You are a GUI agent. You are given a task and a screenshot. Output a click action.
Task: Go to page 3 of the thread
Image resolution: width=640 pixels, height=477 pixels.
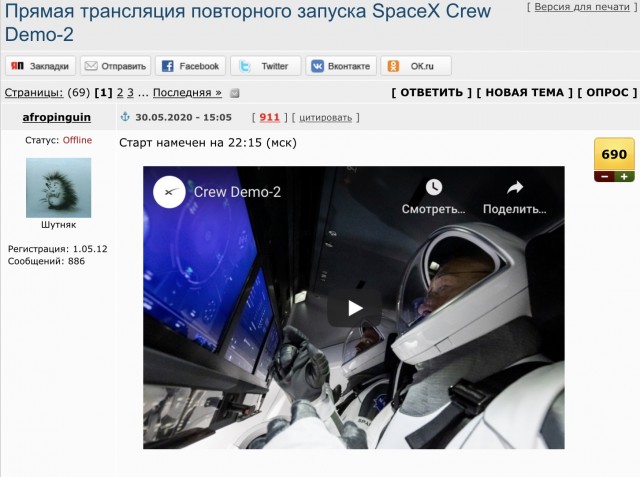pos(130,93)
